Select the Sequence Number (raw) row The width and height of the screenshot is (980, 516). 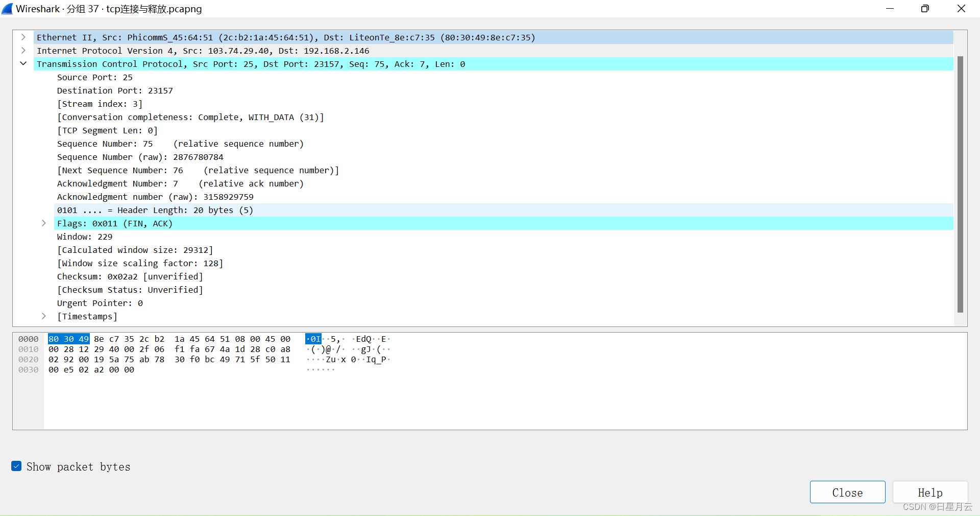pyautogui.click(x=503, y=157)
